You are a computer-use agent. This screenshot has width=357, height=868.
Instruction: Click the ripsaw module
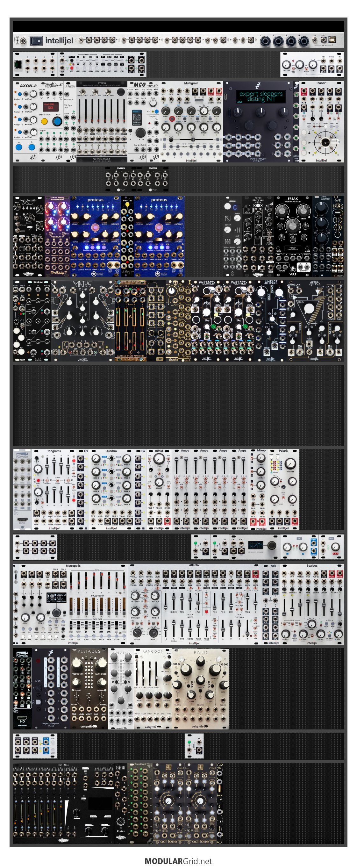(x=233, y=237)
